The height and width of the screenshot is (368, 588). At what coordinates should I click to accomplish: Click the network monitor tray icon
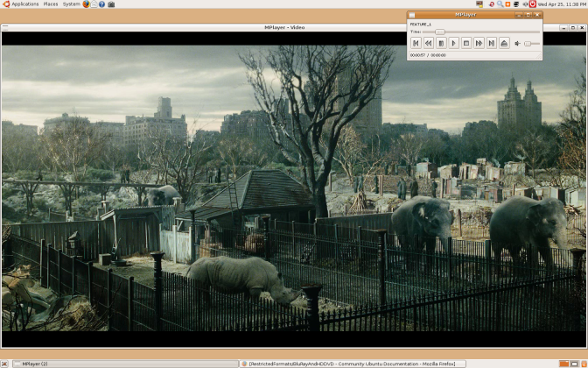516,4
